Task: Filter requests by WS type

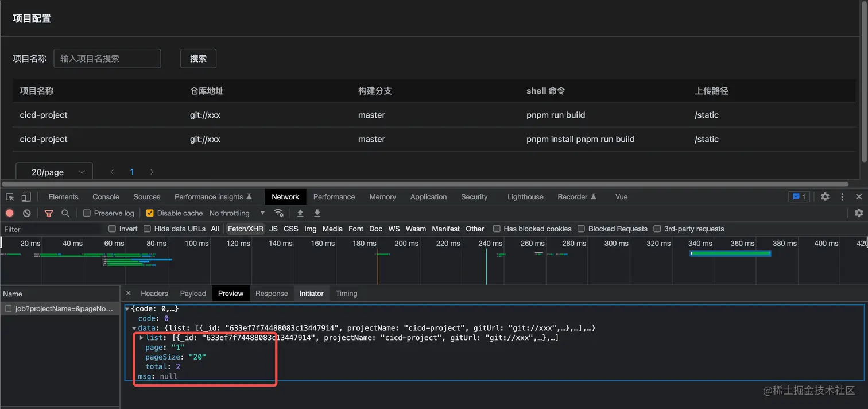Action: (394, 229)
